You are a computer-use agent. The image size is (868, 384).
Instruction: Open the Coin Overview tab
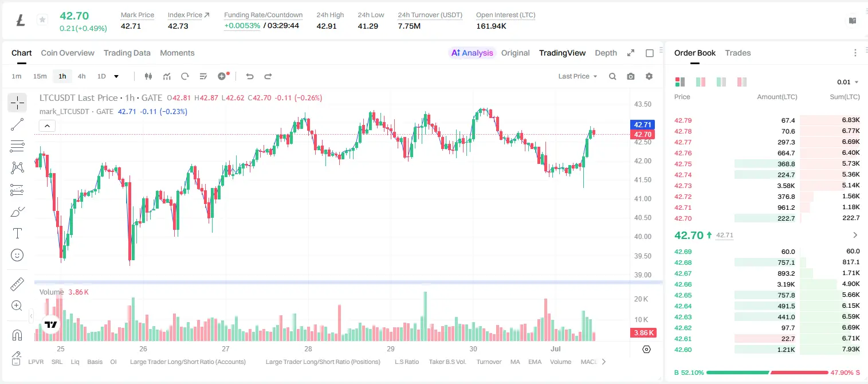point(68,53)
